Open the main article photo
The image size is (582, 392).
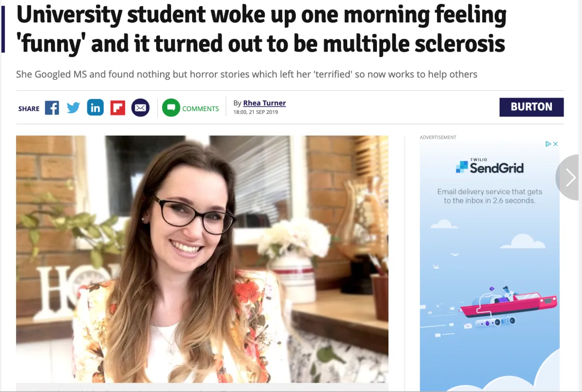(202, 259)
